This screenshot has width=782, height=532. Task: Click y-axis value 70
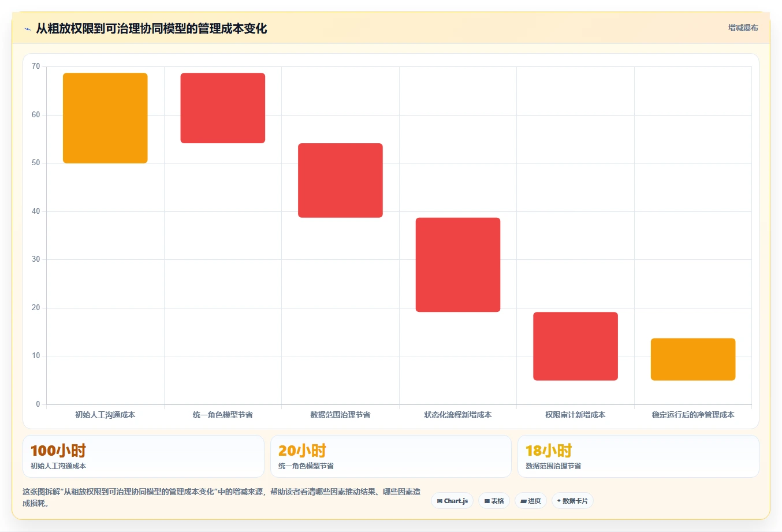36,66
